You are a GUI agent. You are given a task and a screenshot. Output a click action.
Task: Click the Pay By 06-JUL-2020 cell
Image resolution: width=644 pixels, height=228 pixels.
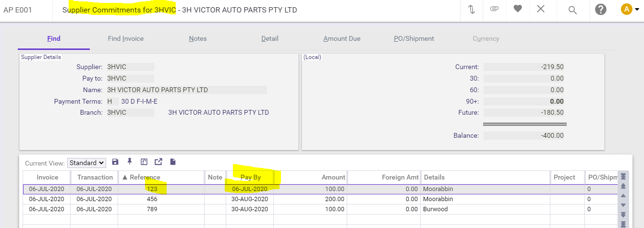[x=250, y=189]
